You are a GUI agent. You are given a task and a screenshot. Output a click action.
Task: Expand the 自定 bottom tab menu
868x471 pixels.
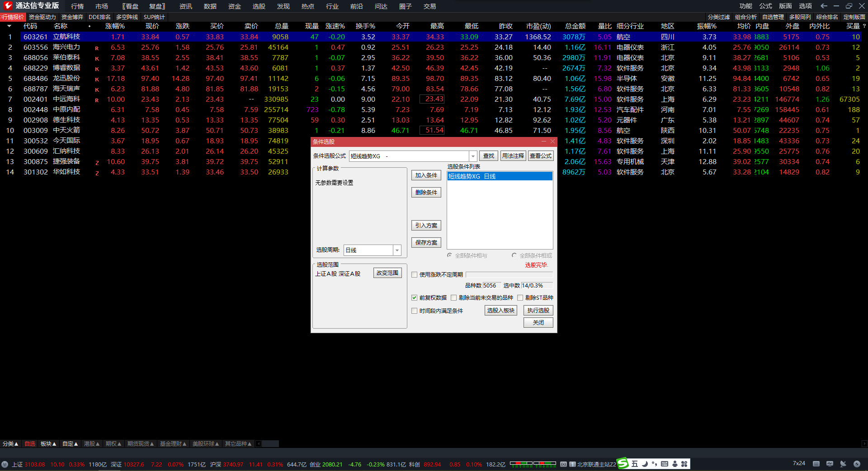point(70,444)
